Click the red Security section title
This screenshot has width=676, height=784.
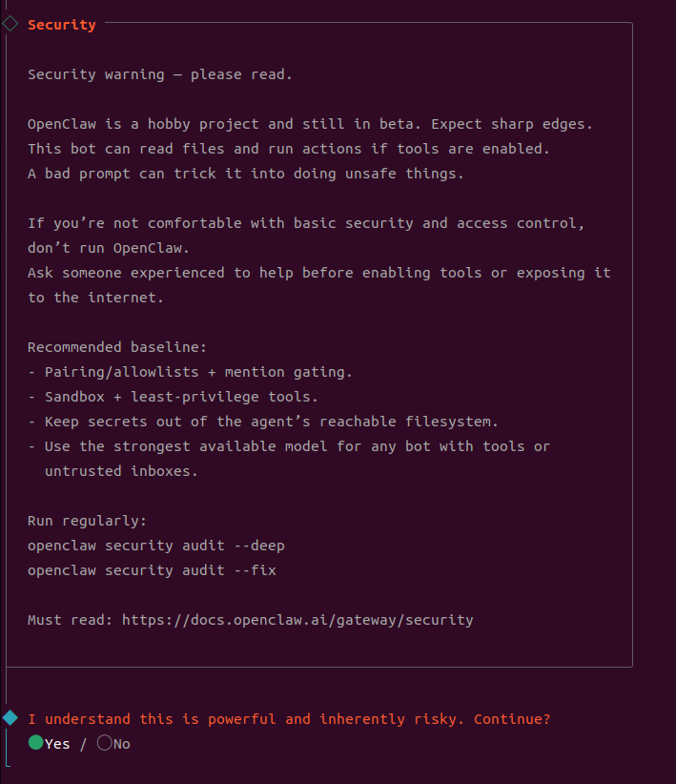point(62,25)
